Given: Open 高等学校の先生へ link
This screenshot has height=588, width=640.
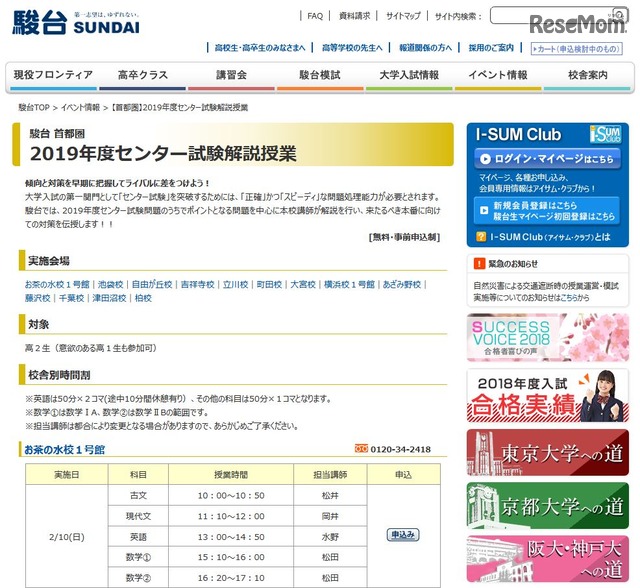Looking at the screenshot, I should coord(352,48).
